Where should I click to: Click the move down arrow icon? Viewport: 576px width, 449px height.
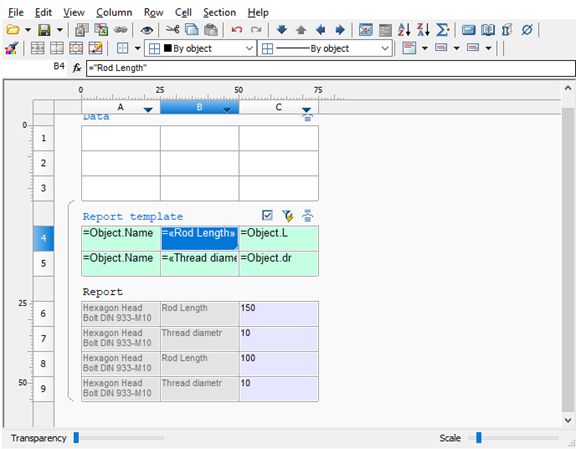click(281, 29)
